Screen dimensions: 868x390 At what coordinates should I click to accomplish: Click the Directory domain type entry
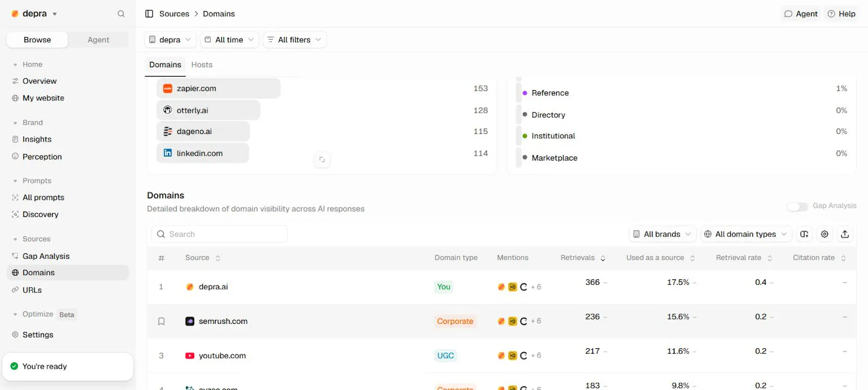(548, 115)
